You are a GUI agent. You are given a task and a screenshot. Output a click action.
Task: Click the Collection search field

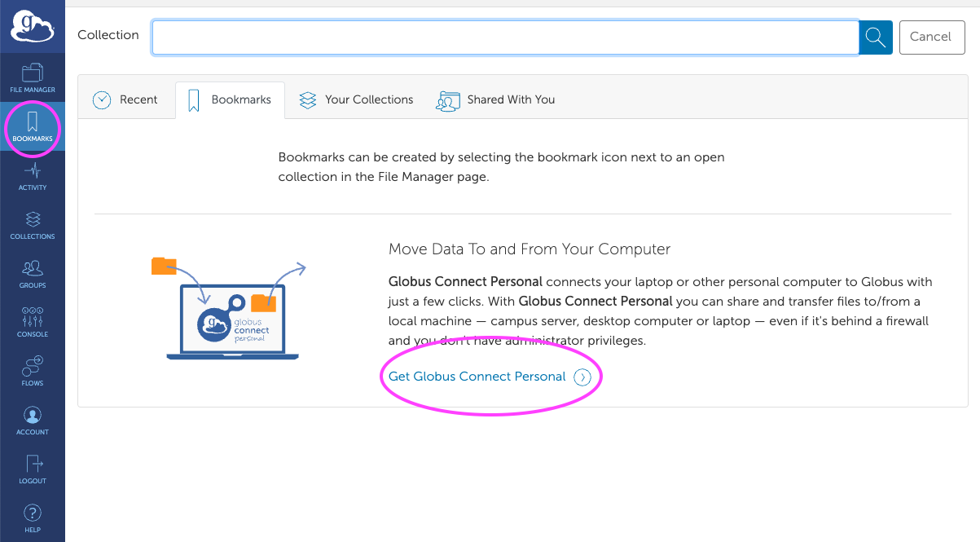point(505,37)
